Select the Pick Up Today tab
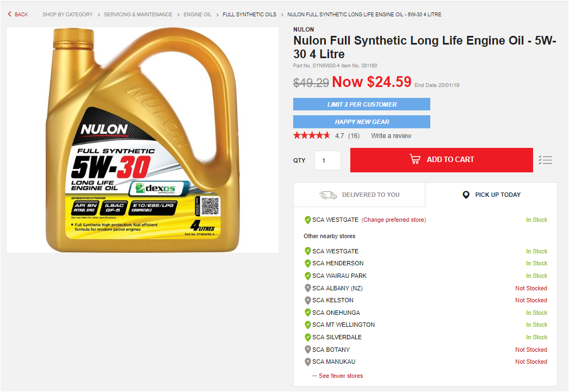The width and height of the screenshot is (569, 392). coord(491,195)
